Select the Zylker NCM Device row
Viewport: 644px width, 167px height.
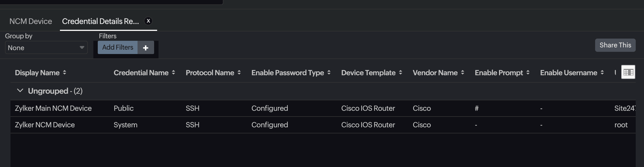45,125
